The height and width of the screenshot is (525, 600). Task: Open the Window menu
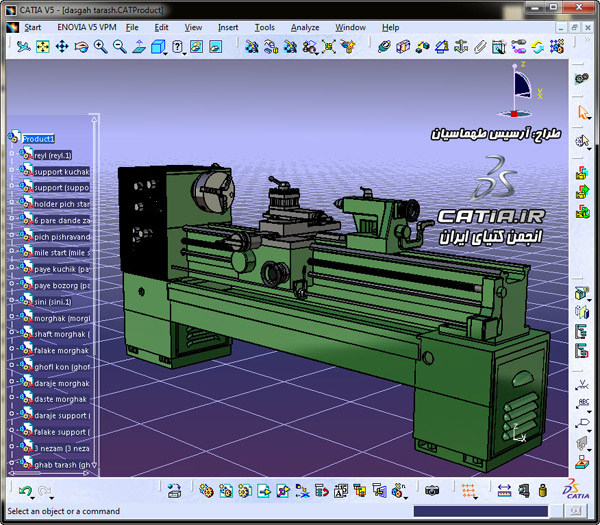[351, 28]
